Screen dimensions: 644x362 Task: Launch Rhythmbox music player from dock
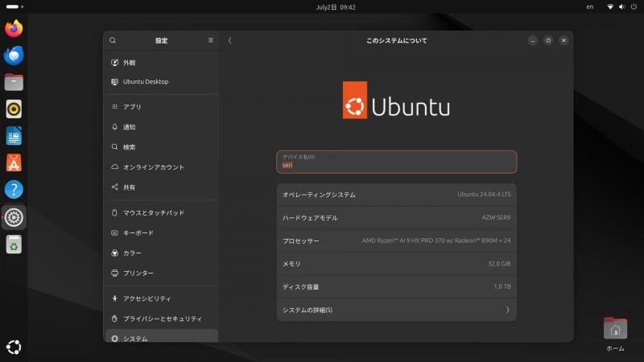pos(14,109)
